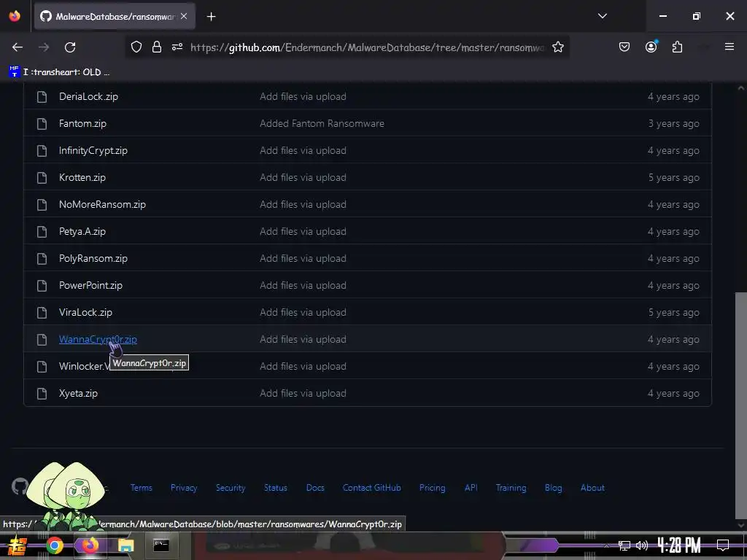Open InfinityCrypt.zip file
Screen dimensions: 747x560
coord(93,150)
